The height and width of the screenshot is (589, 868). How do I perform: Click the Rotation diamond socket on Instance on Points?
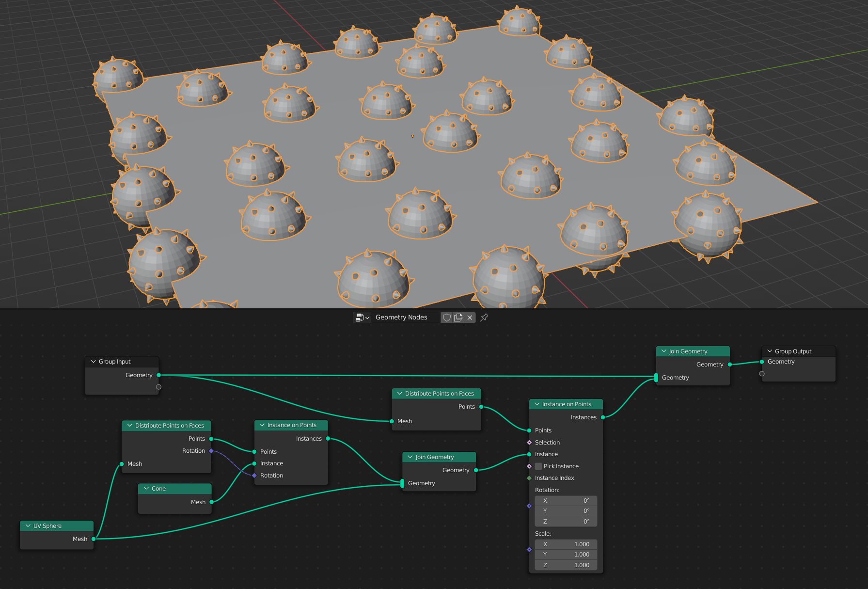(254, 476)
